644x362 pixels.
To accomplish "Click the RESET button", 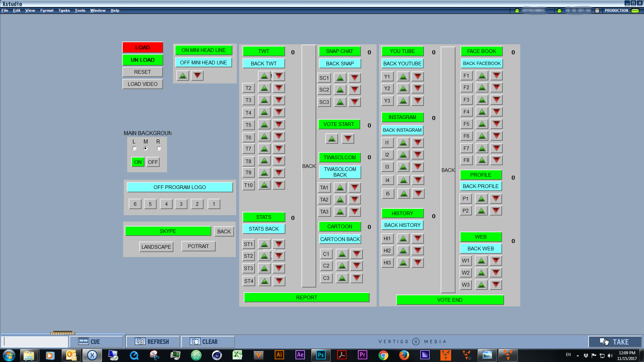I will 143,72.
